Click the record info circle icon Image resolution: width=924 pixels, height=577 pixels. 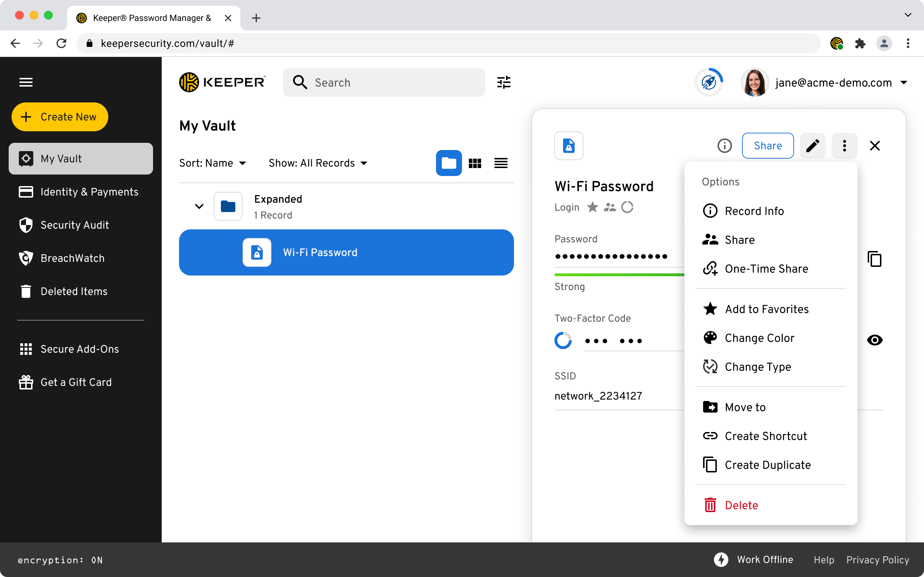pyautogui.click(x=724, y=145)
